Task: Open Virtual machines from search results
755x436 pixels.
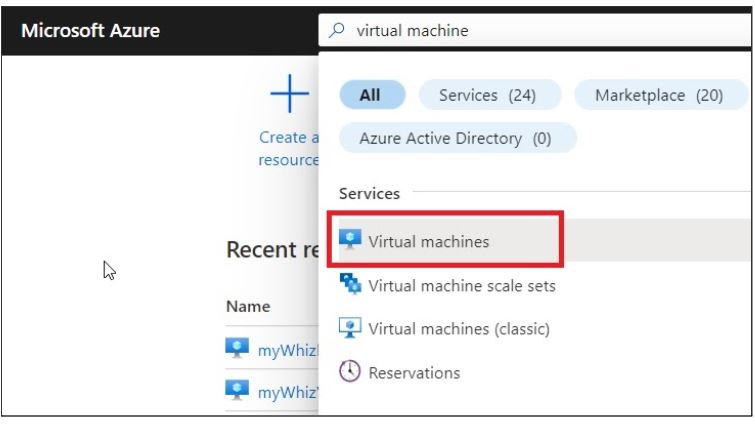Action: [544, 240]
